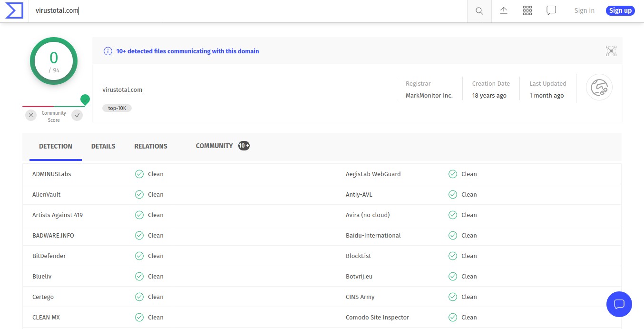Click the CLEAN MX vendor name
The width and height of the screenshot is (644, 329).
(x=46, y=317)
